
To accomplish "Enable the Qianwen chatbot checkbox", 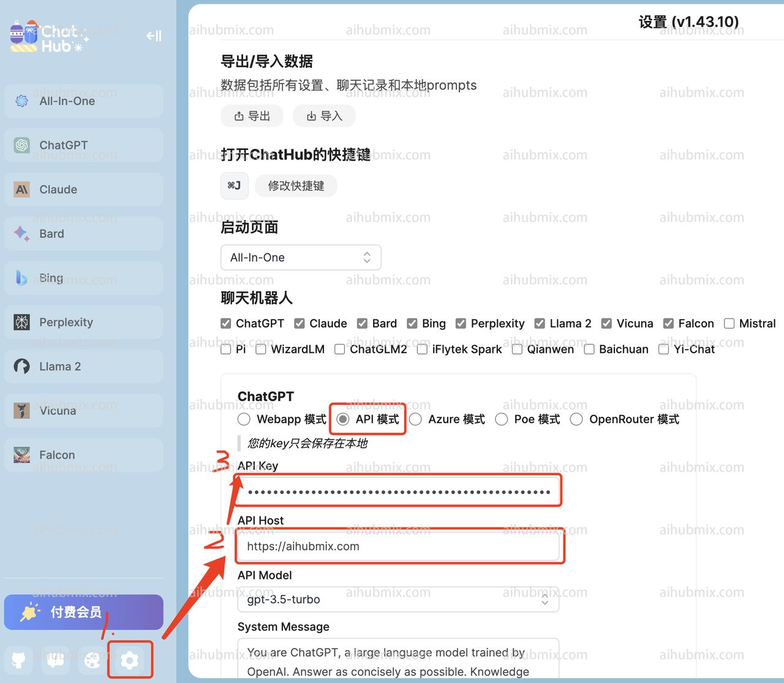I will pyautogui.click(x=517, y=349).
